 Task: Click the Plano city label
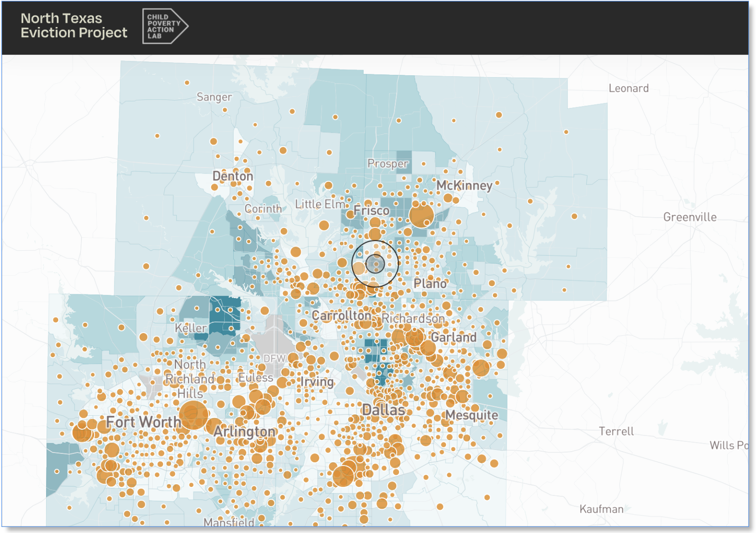coord(430,283)
